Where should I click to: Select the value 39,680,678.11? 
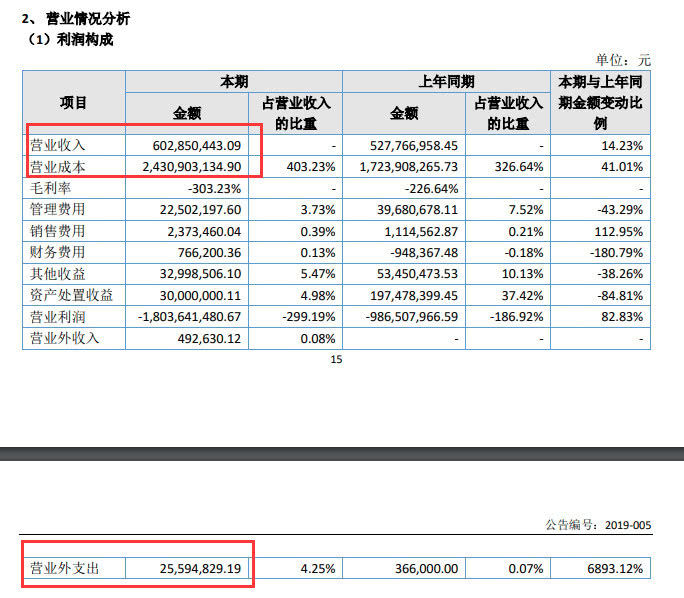coord(417,210)
